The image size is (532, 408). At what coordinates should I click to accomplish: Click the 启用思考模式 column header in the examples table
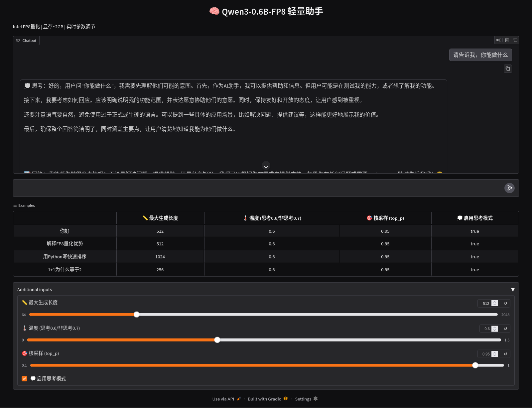[x=475, y=218]
